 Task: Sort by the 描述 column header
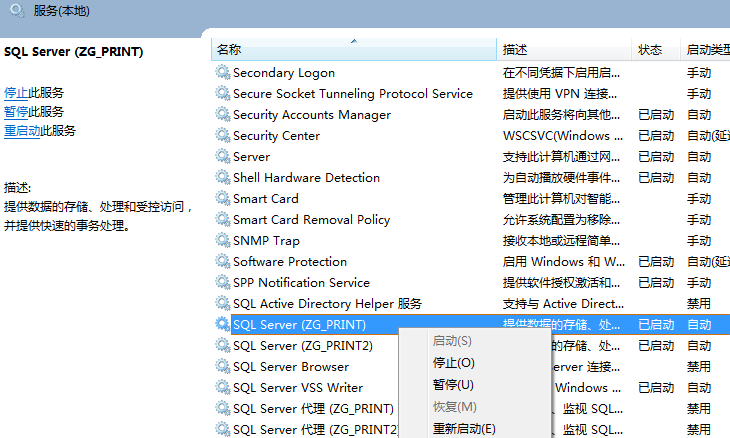tap(564, 49)
